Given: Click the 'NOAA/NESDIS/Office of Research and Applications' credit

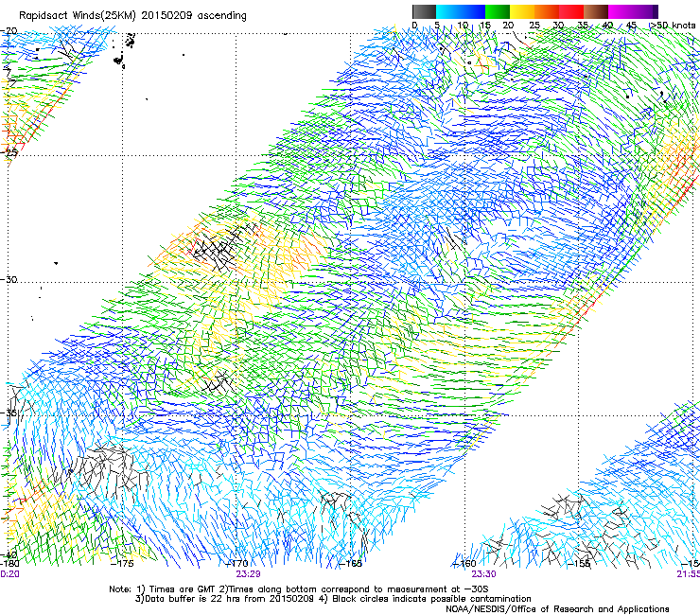Looking at the screenshot, I should click(557, 609).
